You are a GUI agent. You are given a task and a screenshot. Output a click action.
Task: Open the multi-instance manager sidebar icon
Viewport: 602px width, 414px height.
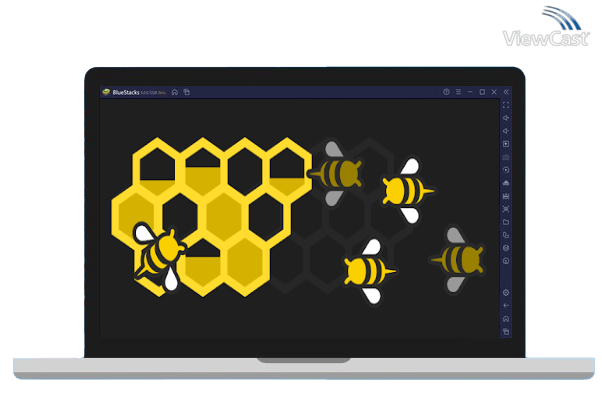pyautogui.click(x=506, y=235)
